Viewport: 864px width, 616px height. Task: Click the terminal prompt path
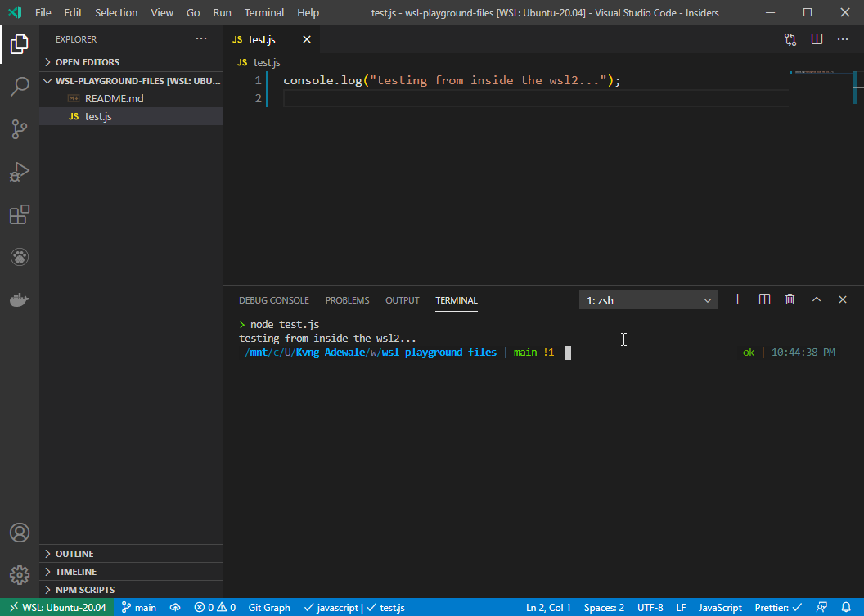(x=371, y=352)
